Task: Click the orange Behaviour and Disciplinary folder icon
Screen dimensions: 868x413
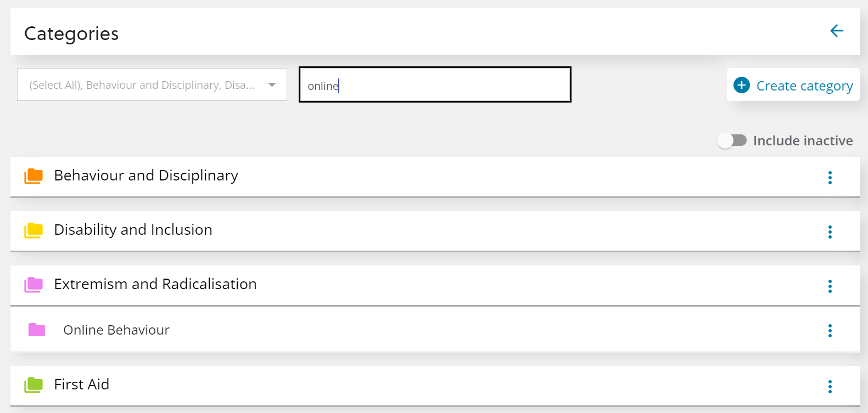Action: coord(33,176)
